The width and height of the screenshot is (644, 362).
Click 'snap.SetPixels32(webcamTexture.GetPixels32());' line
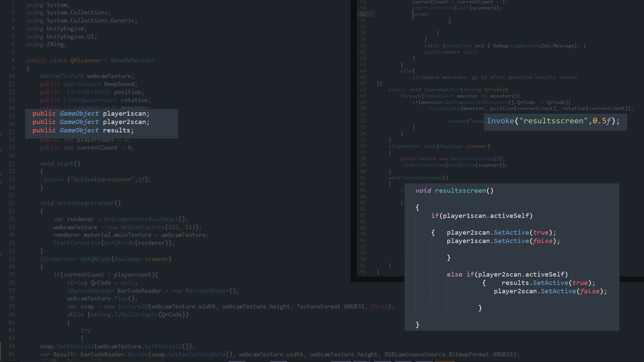tap(117, 346)
